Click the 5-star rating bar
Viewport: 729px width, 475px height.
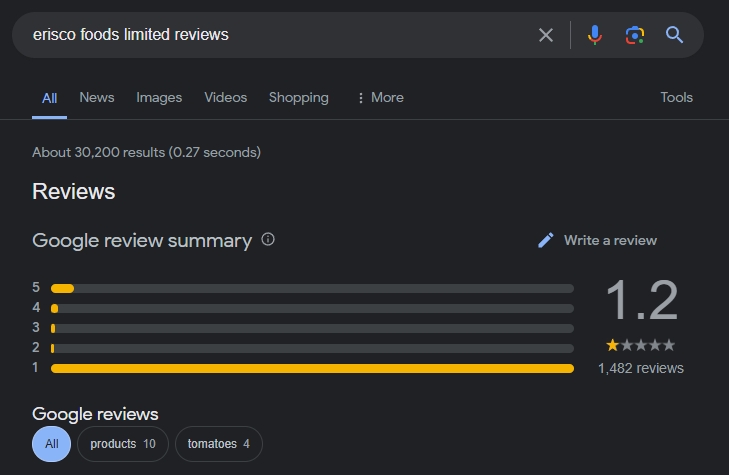point(312,289)
